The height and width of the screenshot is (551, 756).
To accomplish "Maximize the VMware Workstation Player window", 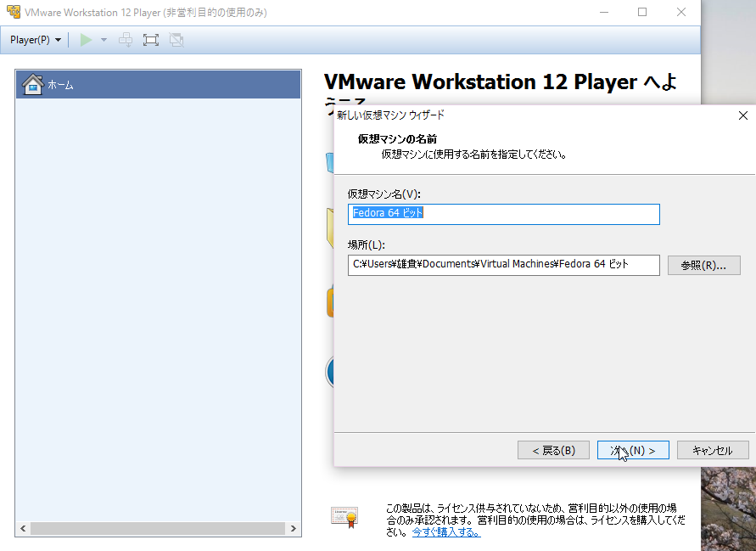I will [642, 12].
